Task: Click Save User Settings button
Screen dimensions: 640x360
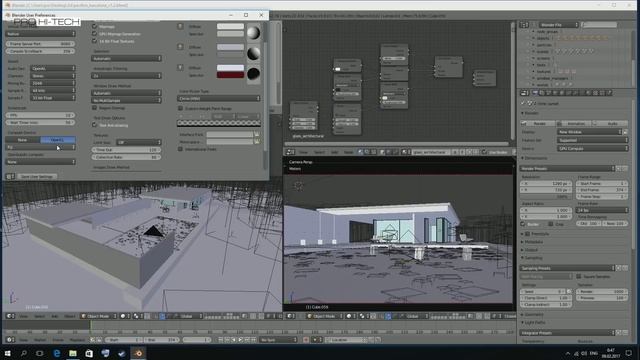Action: (37, 176)
